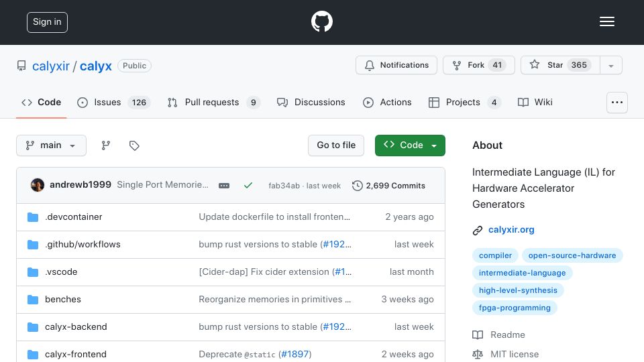The width and height of the screenshot is (644, 362).
Task: Click the green checkmark build status
Action: (248, 186)
